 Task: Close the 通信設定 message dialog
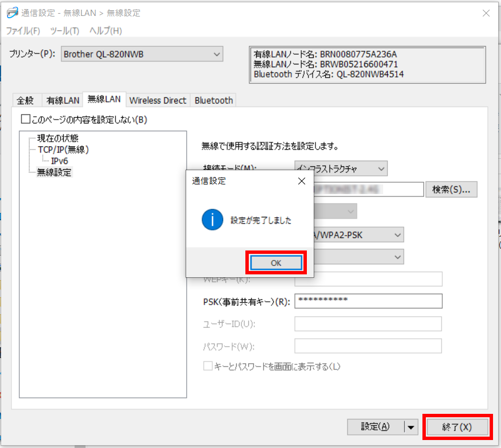tap(301, 181)
